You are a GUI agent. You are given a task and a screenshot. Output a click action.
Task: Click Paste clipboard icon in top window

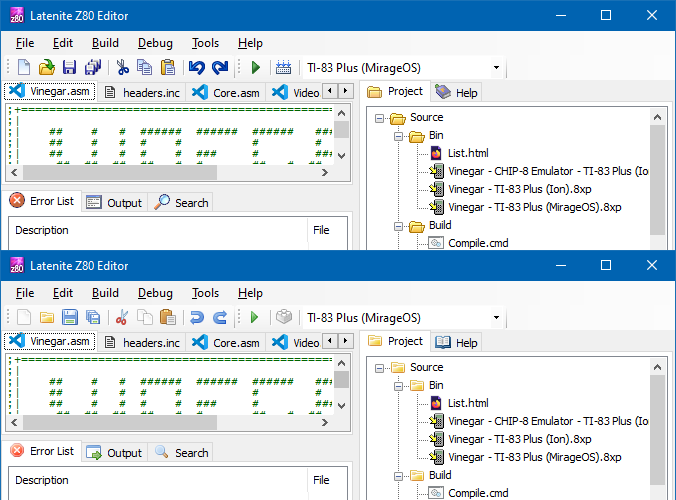click(x=168, y=68)
